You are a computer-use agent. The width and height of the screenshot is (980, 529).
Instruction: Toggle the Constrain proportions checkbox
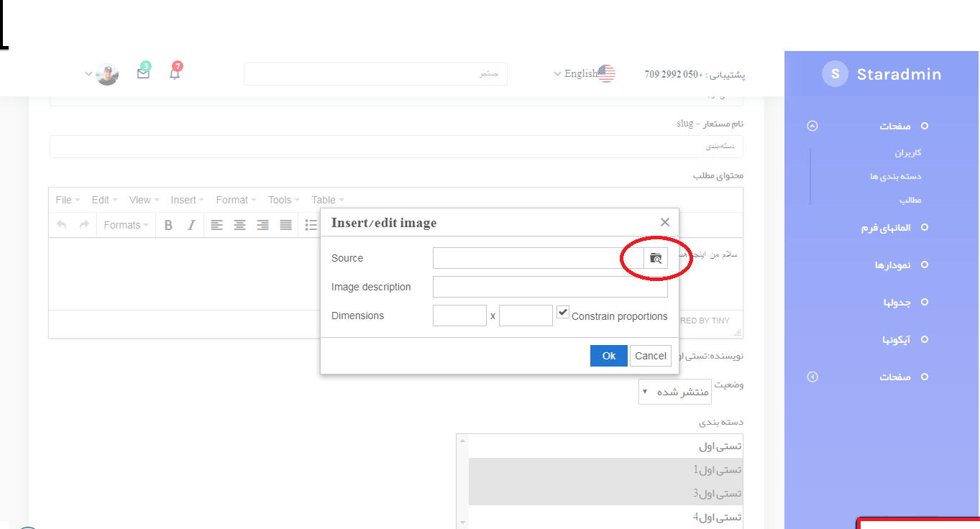pos(563,313)
